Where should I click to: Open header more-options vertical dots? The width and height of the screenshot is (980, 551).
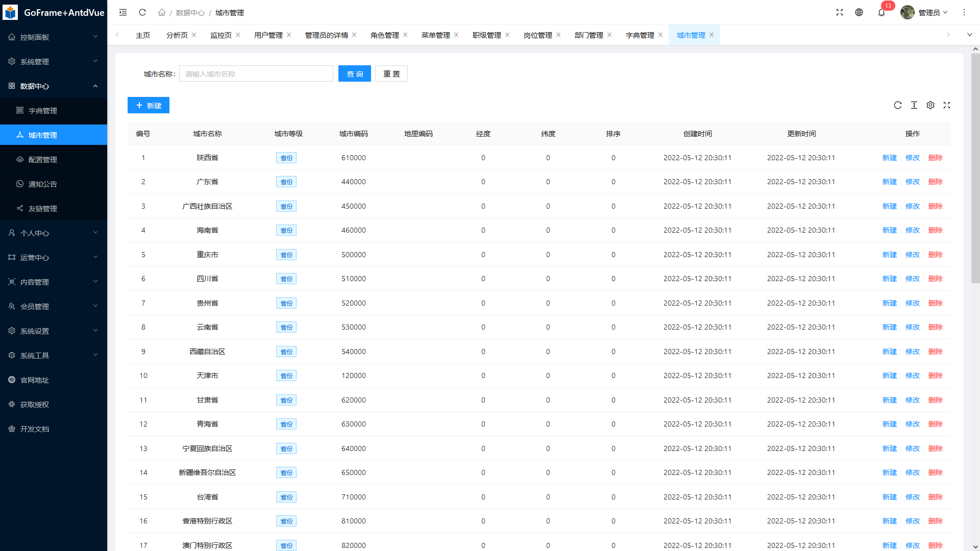pyautogui.click(x=964, y=12)
